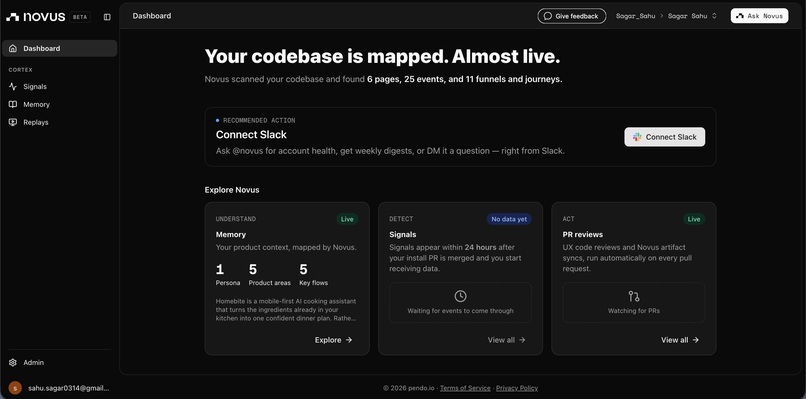Click the arrow next to Explore
This screenshot has height=399, width=806.
click(349, 340)
